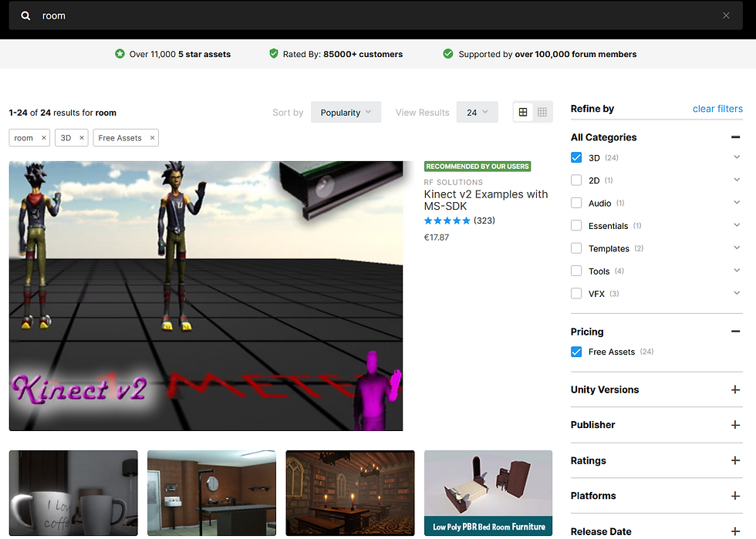The width and height of the screenshot is (756, 539).
Task: Click the 'Rated By' shield icon
Action: (273, 53)
